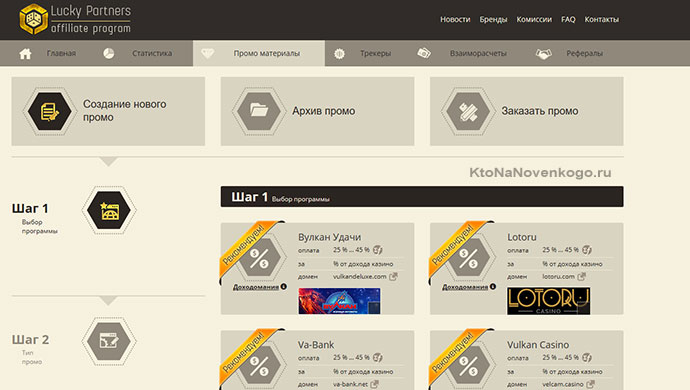Click the Создание нового промо hexagon icon
The width and height of the screenshot is (690, 390).
tap(49, 111)
